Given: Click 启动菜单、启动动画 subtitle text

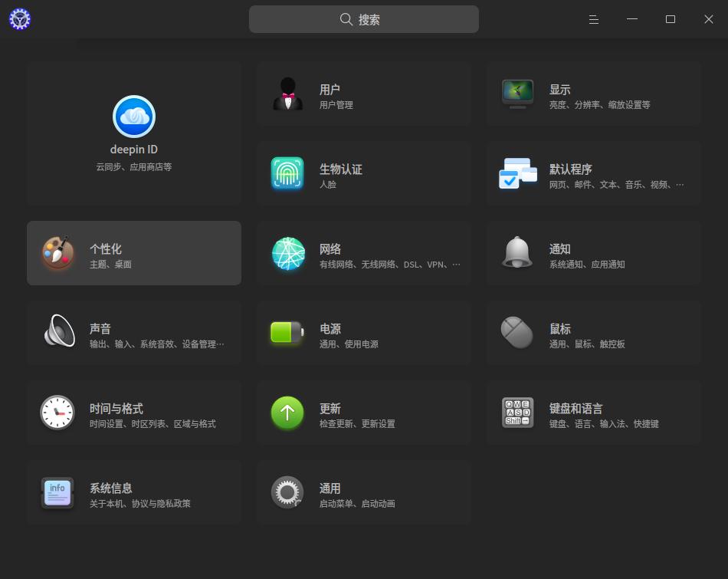Looking at the screenshot, I should (357, 504).
